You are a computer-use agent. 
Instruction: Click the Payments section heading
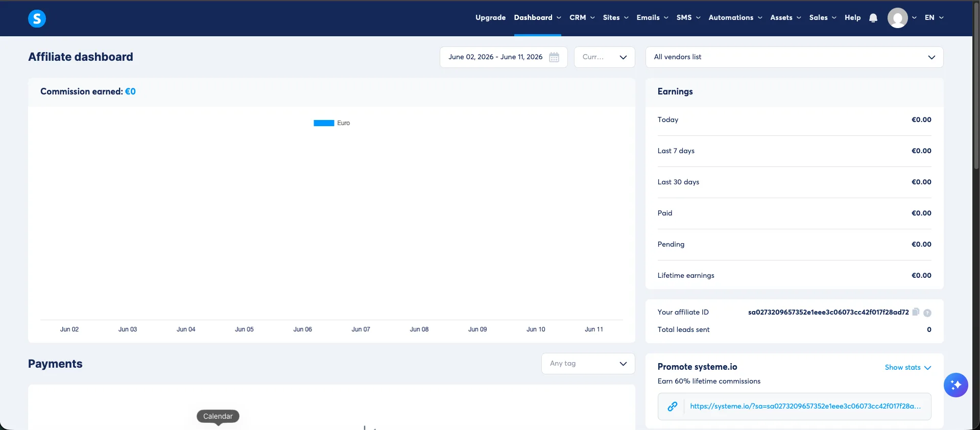click(55, 364)
